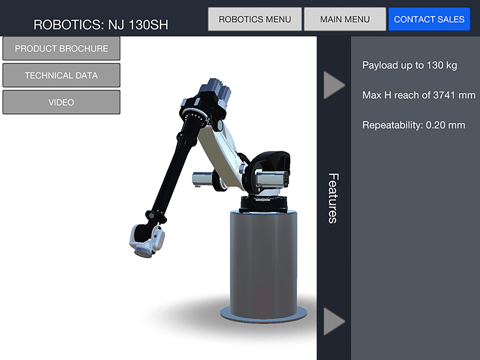Viewport: 480px width, 360px height.
Task: Return to the Main Menu
Action: pos(345,19)
